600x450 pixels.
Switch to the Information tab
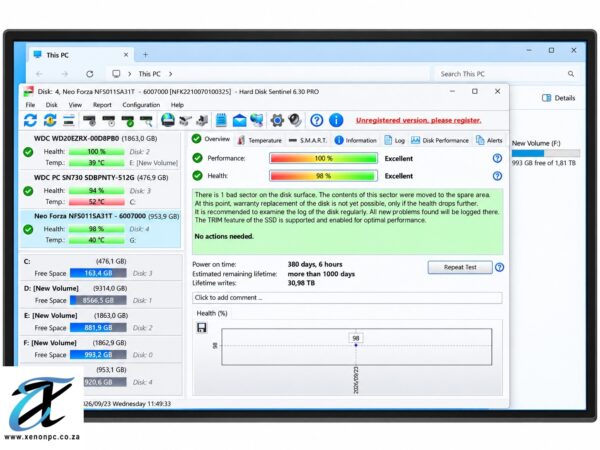tap(356, 140)
